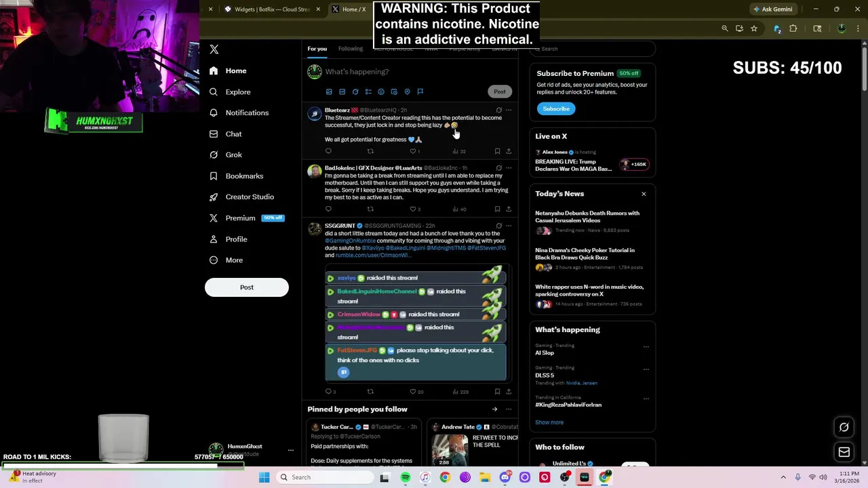Click the schedule post icon in composer
The image size is (868, 488).
point(394,91)
